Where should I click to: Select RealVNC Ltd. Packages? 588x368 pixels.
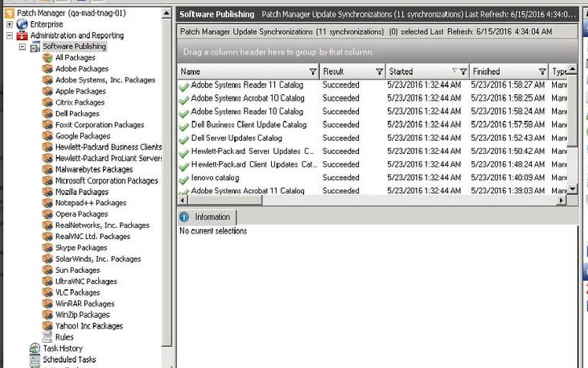pos(93,237)
